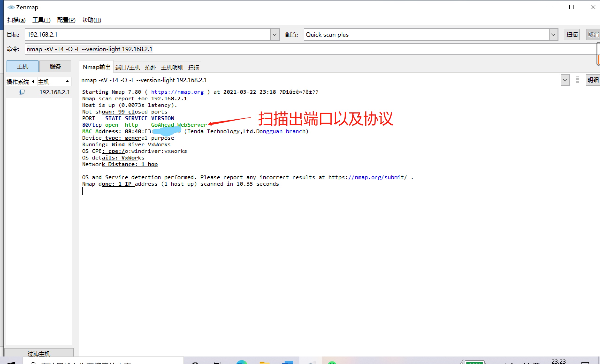Image resolution: width=600 pixels, height=364 pixels.
Task: Click 'Nmap done: 1 IP address' summary line
Action: (180, 184)
